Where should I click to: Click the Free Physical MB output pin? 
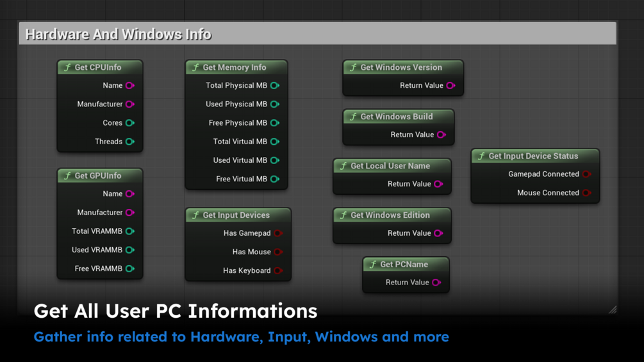[x=275, y=123]
